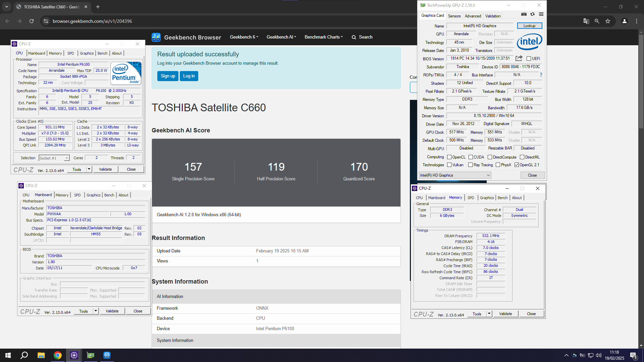This screenshot has width=644, height=362.
Task: Switch to Sensors tab in GPU-Z
Action: [x=454, y=16]
